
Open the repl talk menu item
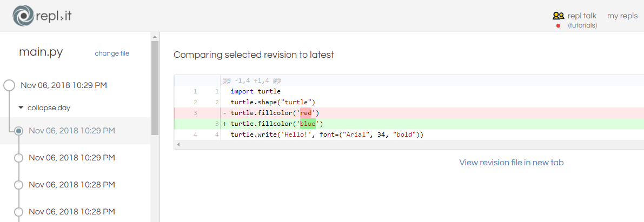point(582,16)
